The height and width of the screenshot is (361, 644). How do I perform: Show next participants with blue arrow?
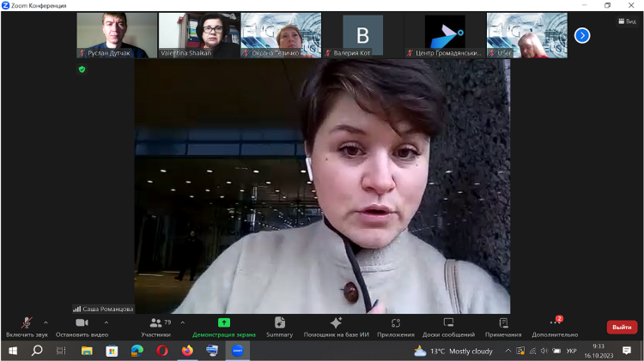coord(582,35)
